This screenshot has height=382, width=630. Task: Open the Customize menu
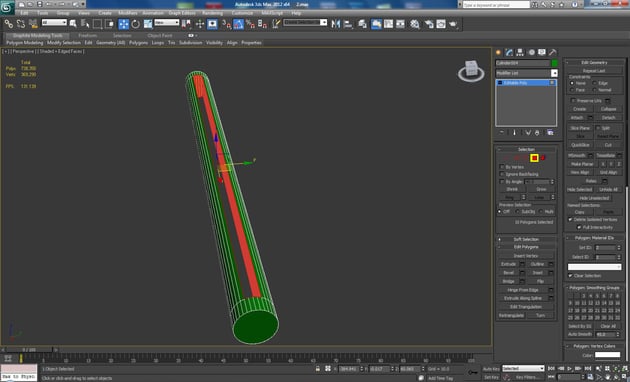click(242, 13)
